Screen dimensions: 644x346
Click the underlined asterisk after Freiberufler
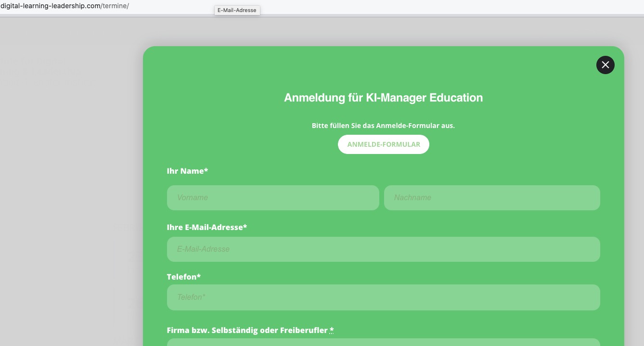(x=332, y=330)
